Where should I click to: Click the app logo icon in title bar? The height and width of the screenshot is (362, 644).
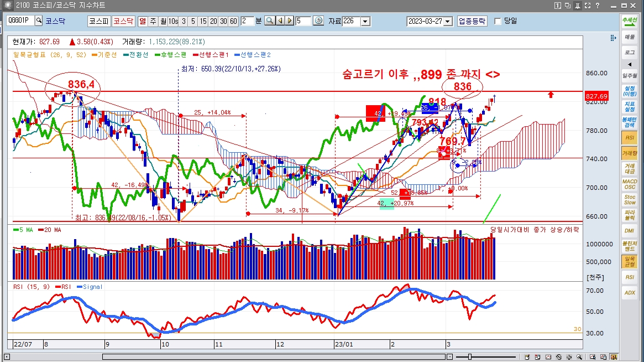(7, 6)
